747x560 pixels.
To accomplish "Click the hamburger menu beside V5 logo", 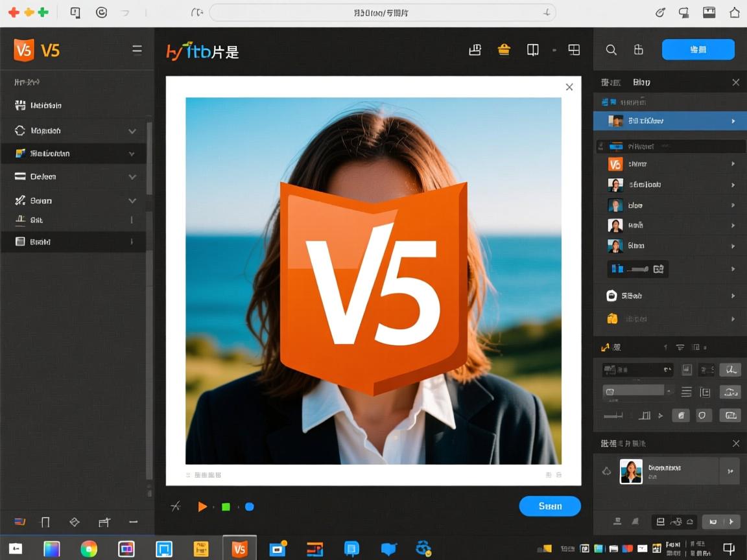I will coord(137,50).
